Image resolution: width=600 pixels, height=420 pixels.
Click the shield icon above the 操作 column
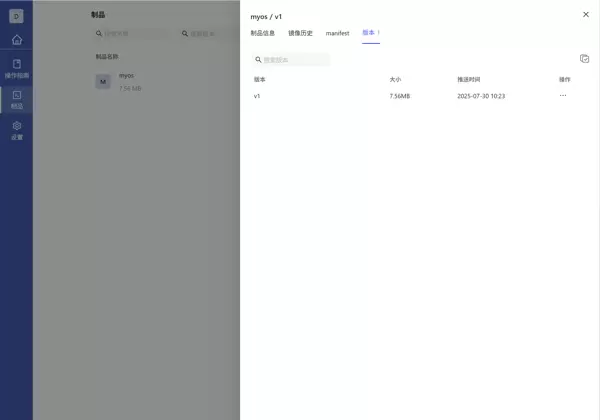[x=584, y=59]
